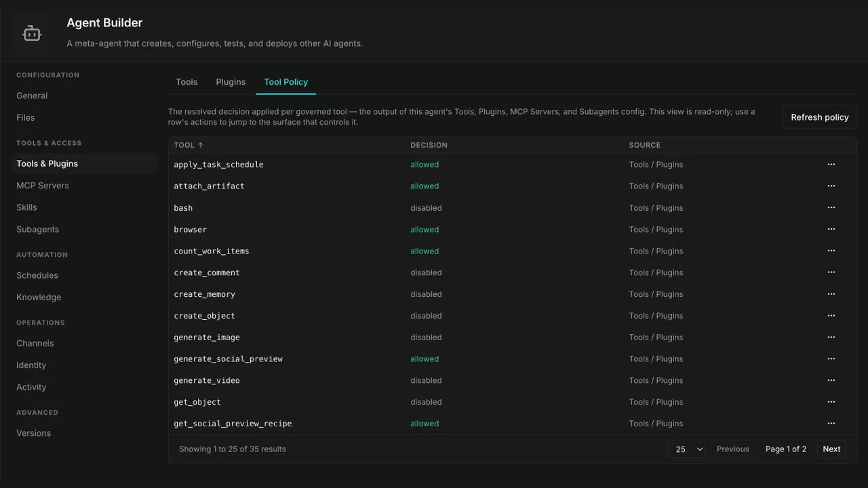Click the generate_social_preview tool name
This screenshot has height=488, width=868.
coord(229,359)
